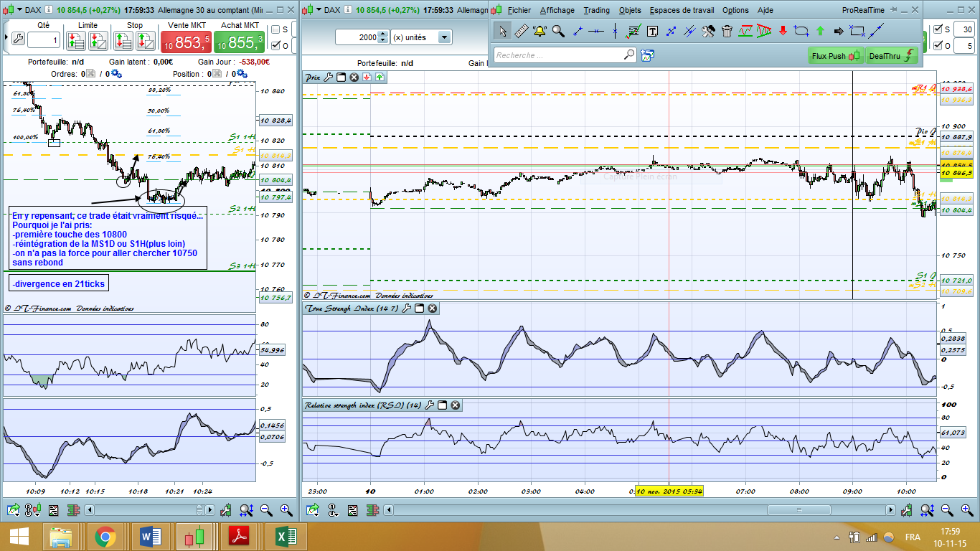Open the Trading menu
980x551 pixels.
click(x=596, y=10)
